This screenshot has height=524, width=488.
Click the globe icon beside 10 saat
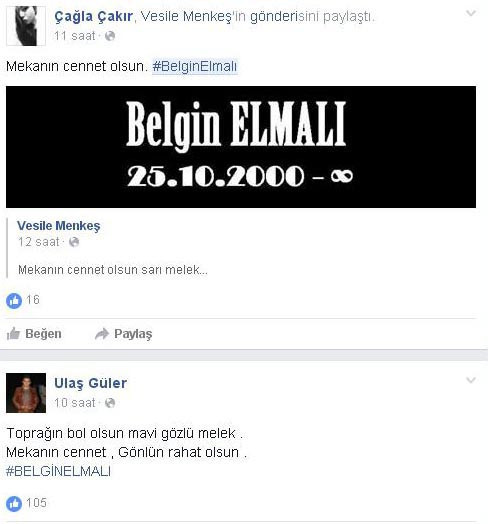point(110,403)
